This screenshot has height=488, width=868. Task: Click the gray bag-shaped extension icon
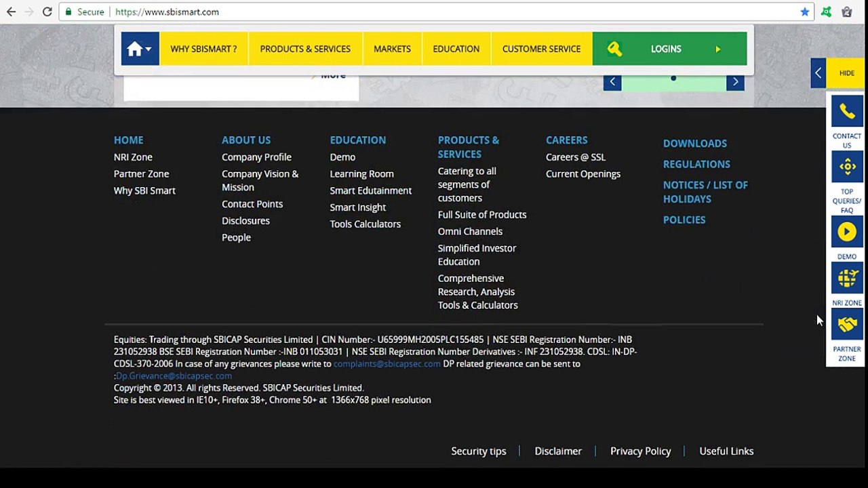tap(847, 12)
